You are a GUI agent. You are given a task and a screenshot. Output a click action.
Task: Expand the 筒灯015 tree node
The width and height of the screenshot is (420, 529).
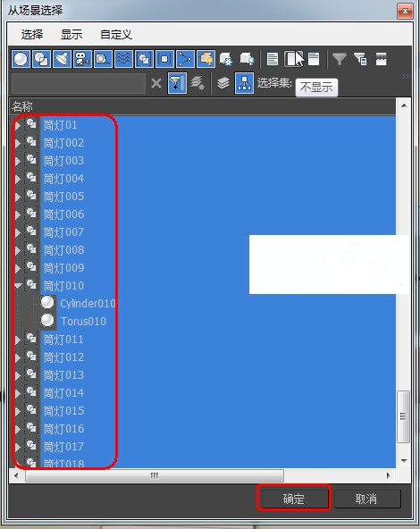[18, 411]
